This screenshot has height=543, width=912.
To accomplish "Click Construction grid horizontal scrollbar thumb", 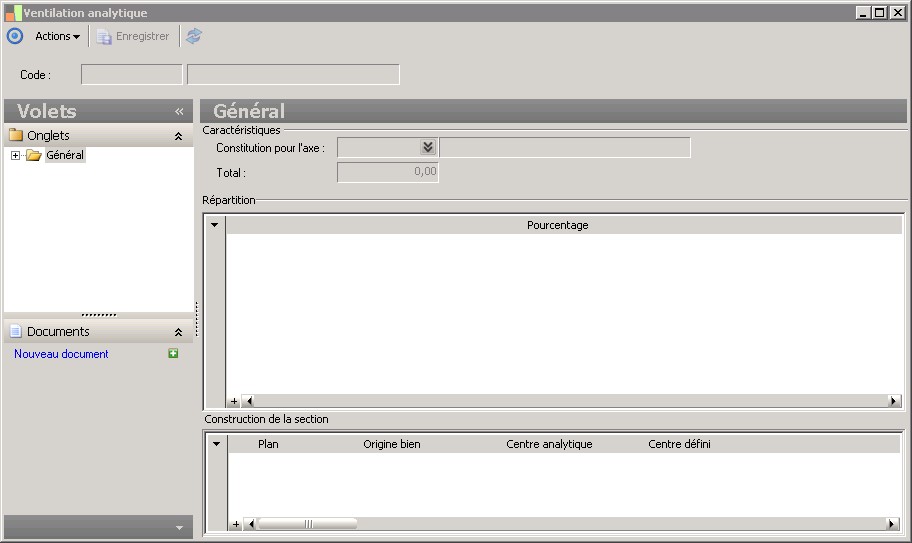I will tap(308, 524).
